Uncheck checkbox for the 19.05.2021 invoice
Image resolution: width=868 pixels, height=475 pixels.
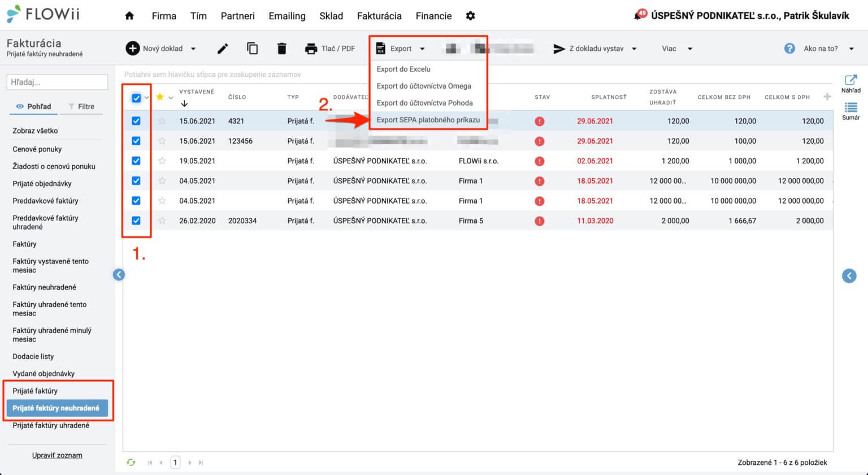pyautogui.click(x=136, y=161)
